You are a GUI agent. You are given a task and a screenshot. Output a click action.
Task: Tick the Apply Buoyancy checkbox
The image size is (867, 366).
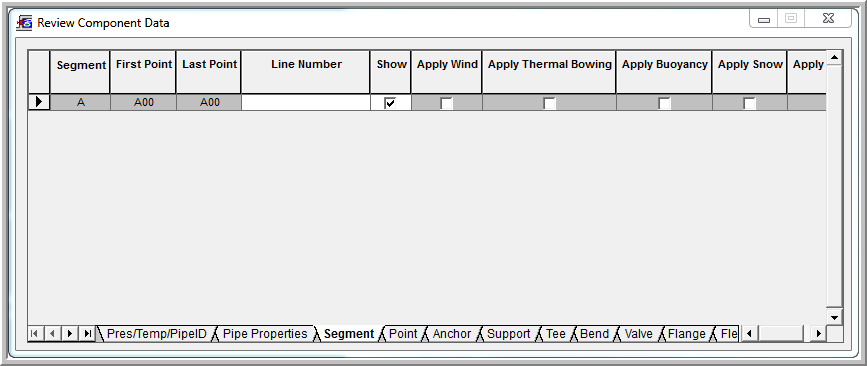[664, 103]
